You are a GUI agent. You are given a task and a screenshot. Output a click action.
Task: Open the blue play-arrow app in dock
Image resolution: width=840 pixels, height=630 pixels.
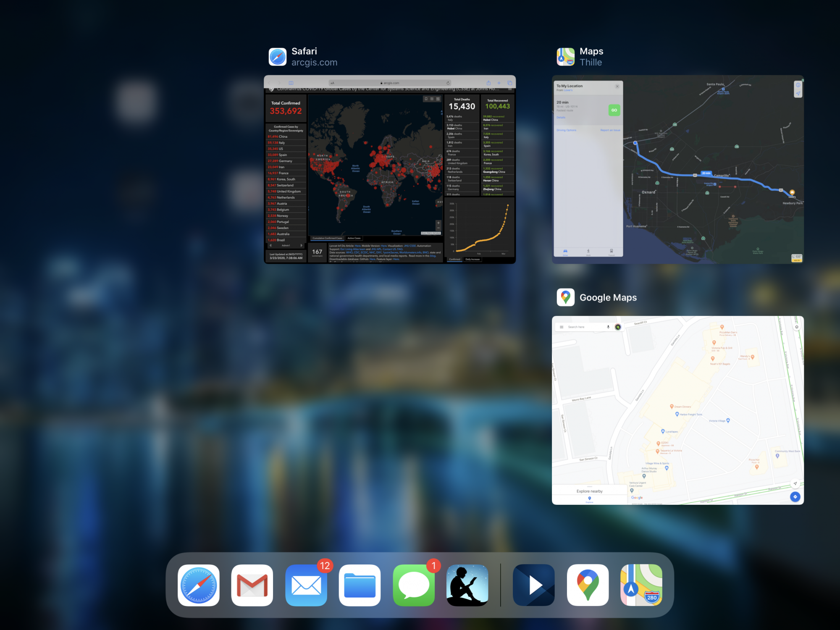(x=533, y=585)
